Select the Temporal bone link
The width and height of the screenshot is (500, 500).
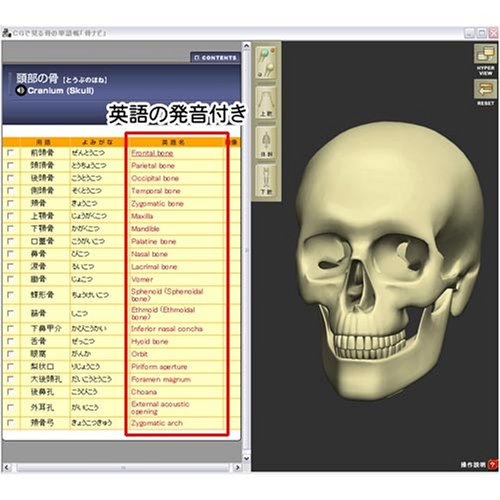coord(156,191)
